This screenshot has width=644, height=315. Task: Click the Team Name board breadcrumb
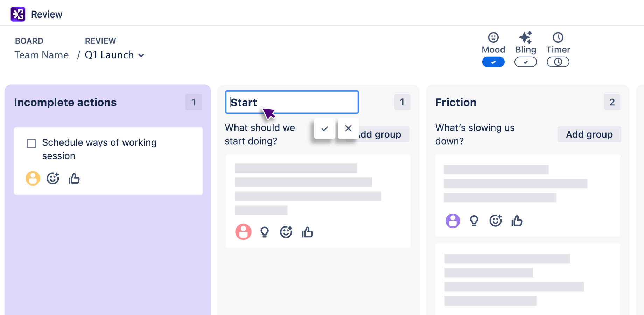(x=42, y=55)
